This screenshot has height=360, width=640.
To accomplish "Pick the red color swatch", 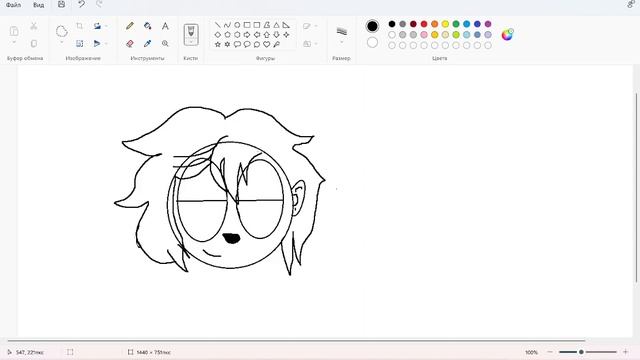I will tap(424, 24).
